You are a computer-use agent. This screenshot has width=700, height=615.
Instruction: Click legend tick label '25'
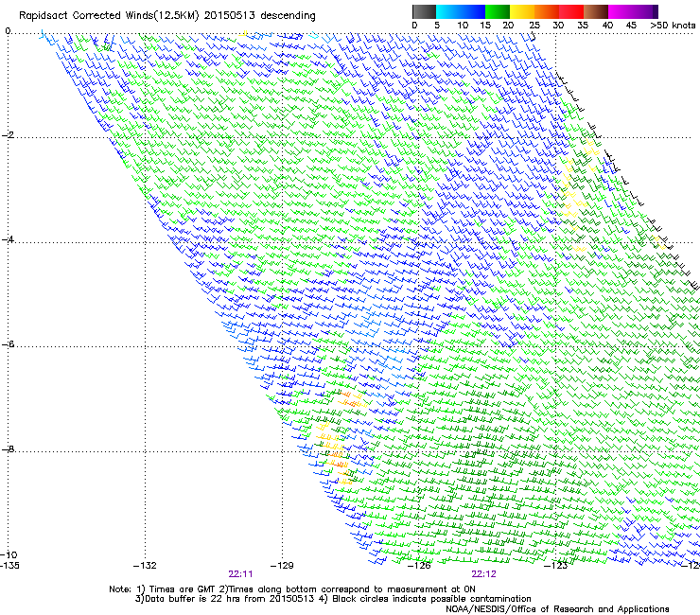534,26
